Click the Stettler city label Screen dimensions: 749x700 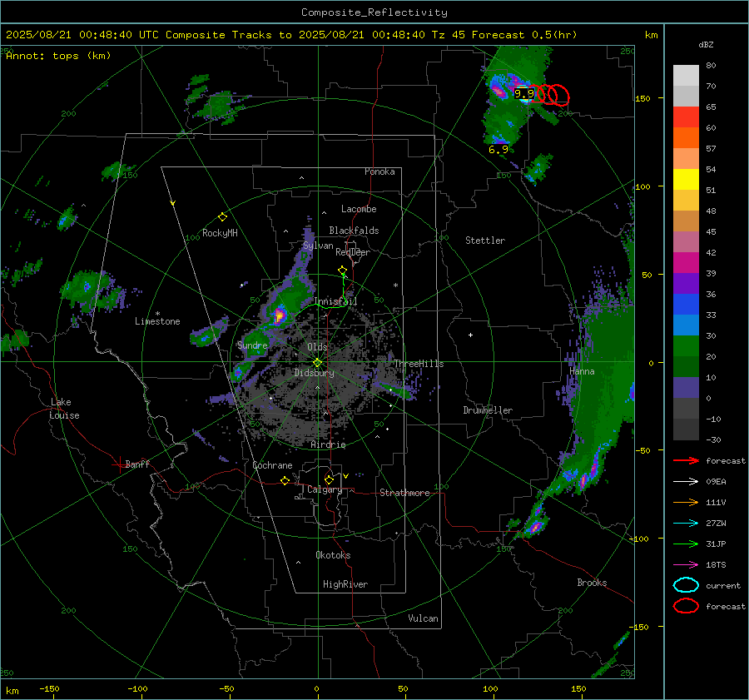[x=485, y=241]
